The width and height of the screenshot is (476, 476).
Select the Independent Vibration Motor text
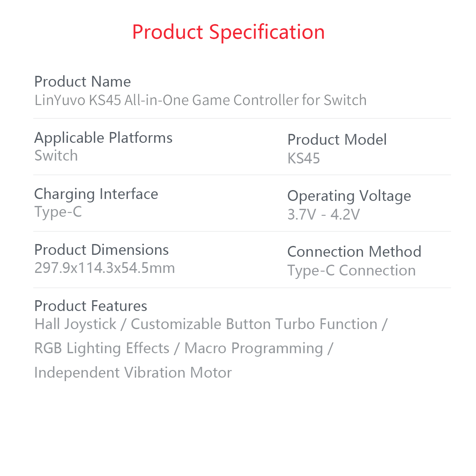[x=133, y=373]
